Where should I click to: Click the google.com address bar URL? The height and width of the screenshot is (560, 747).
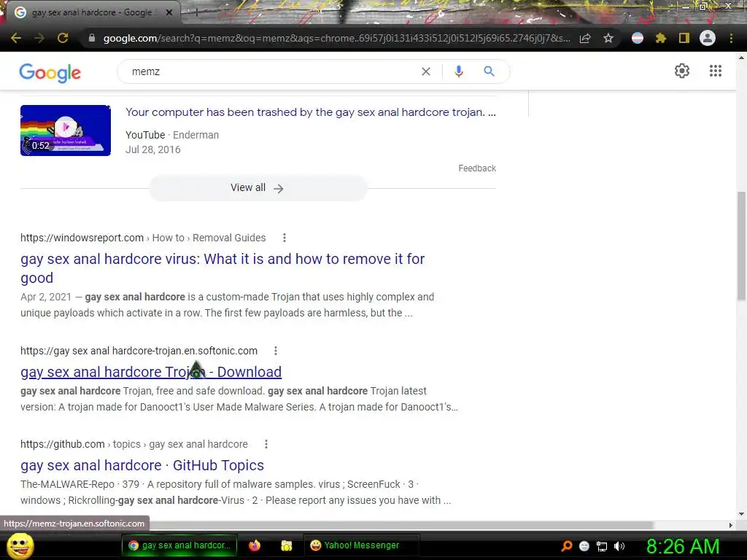336,38
